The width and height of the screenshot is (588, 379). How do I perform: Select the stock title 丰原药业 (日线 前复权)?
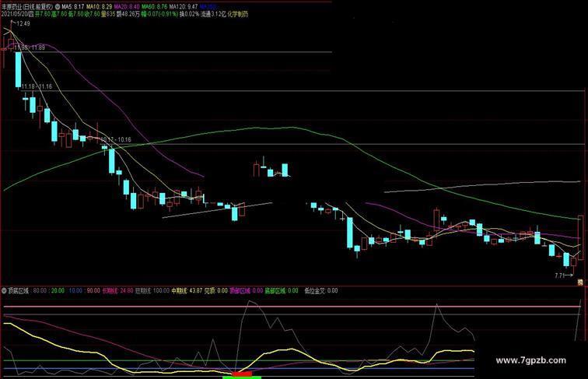tap(27, 7)
